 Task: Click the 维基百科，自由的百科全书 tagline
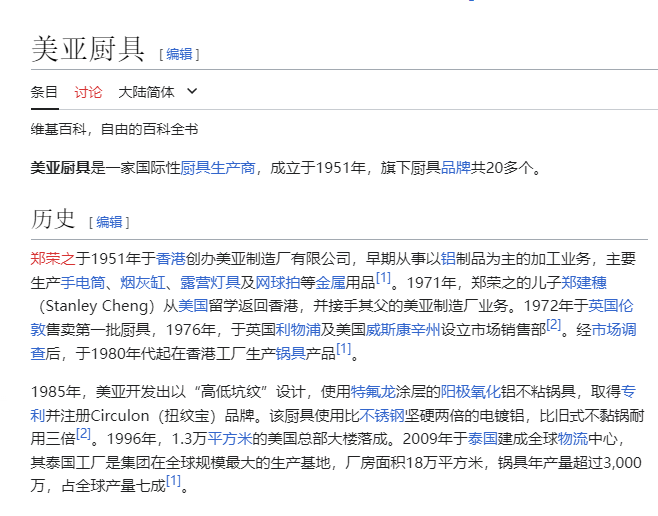click(x=114, y=129)
